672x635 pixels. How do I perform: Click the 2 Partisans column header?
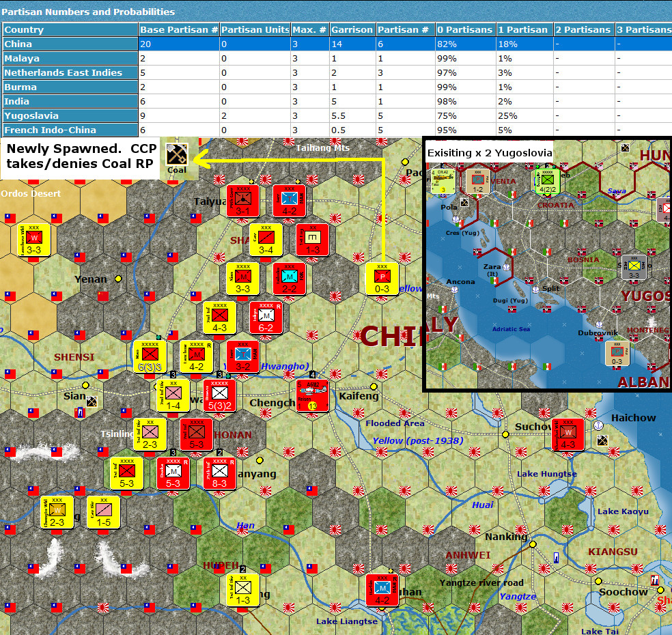pyautogui.click(x=584, y=29)
